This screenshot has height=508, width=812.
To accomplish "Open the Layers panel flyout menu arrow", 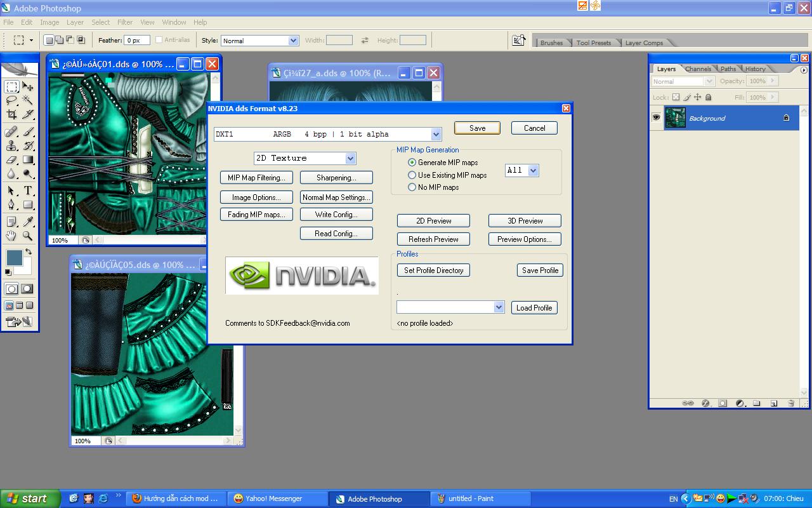I will 804,70.
